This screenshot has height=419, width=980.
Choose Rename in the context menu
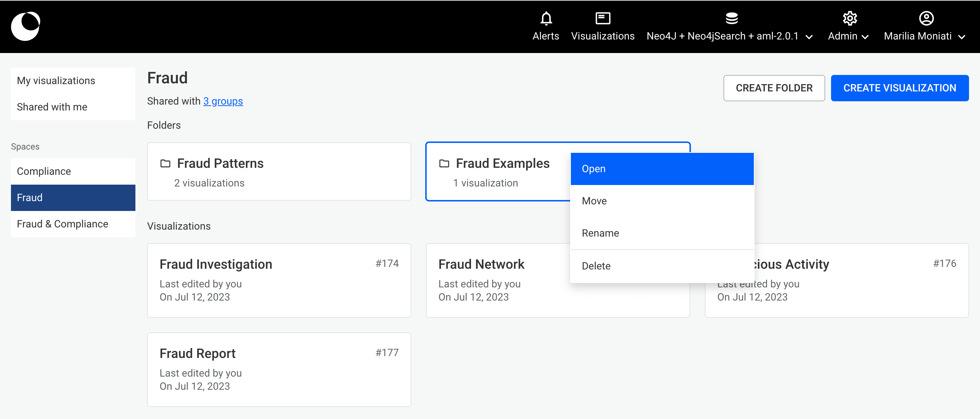pyautogui.click(x=662, y=233)
